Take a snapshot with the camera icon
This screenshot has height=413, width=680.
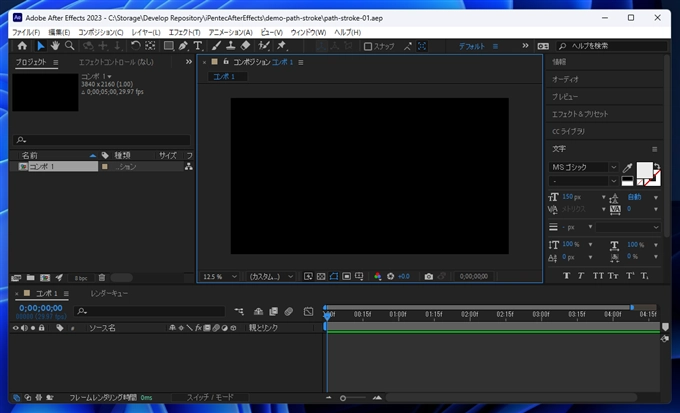point(428,276)
